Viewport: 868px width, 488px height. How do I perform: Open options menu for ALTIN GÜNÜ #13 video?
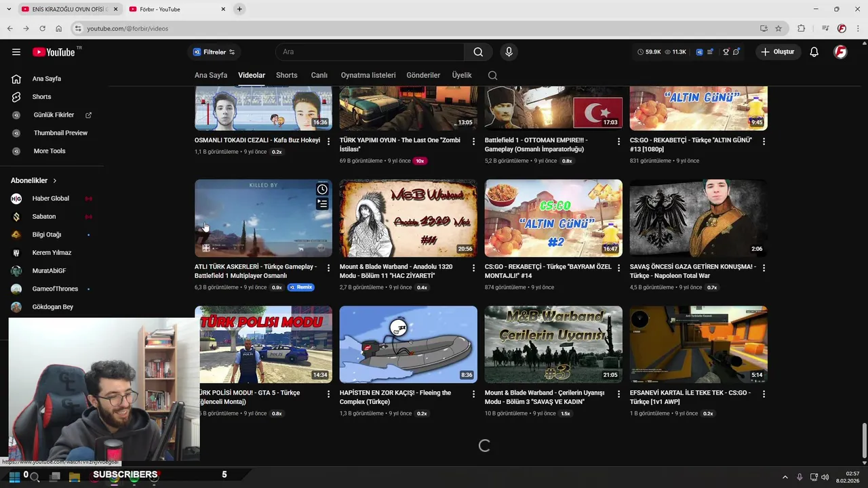pos(764,142)
